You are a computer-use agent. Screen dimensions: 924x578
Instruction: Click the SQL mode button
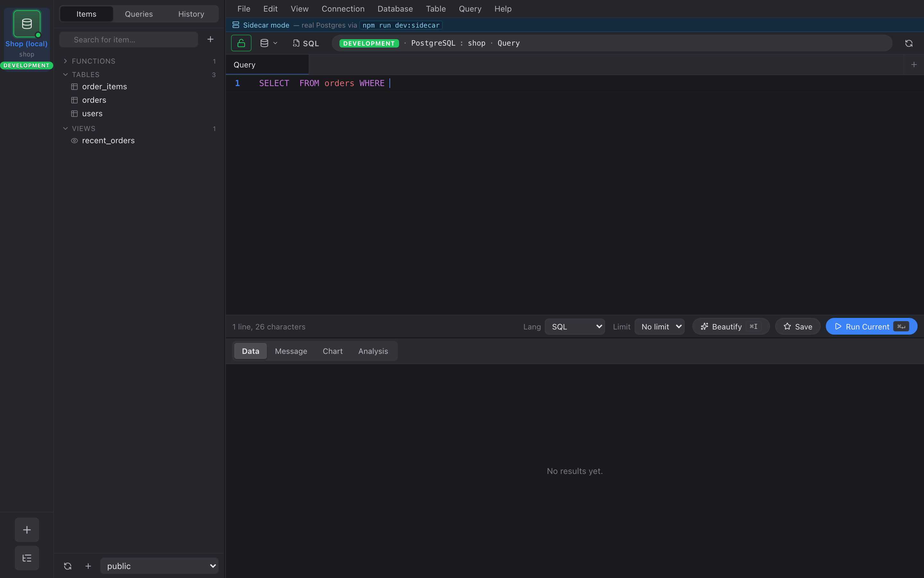pyautogui.click(x=306, y=43)
